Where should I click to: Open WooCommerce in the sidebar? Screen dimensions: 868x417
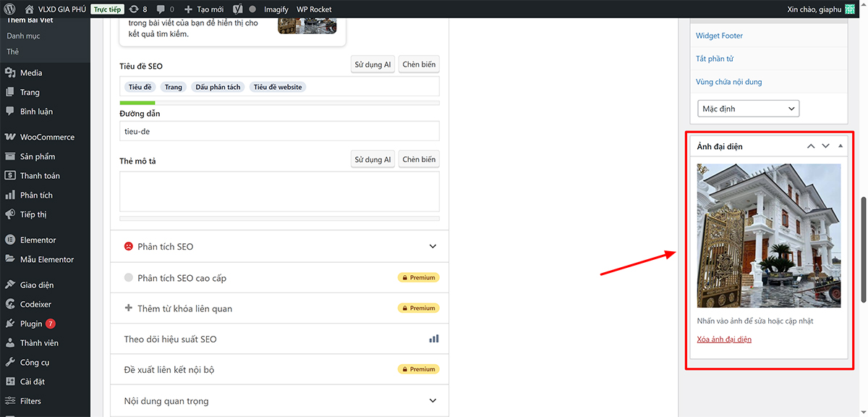(46, 137)
